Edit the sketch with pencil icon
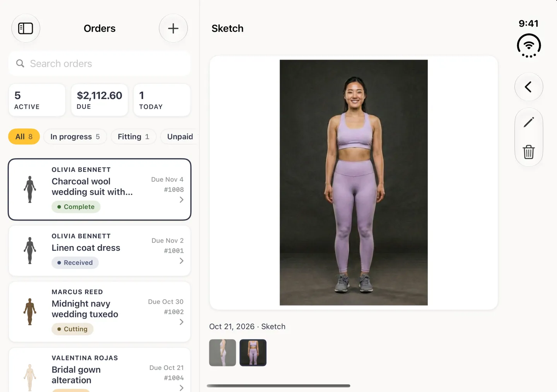Screen dimensions: 557x392 [x=529, y=122]
